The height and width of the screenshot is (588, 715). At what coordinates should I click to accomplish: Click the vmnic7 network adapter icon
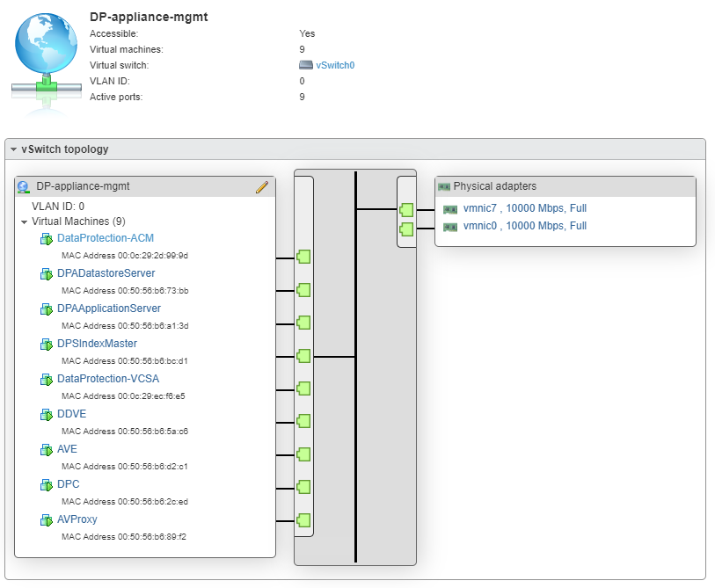[x=450, y=209]
